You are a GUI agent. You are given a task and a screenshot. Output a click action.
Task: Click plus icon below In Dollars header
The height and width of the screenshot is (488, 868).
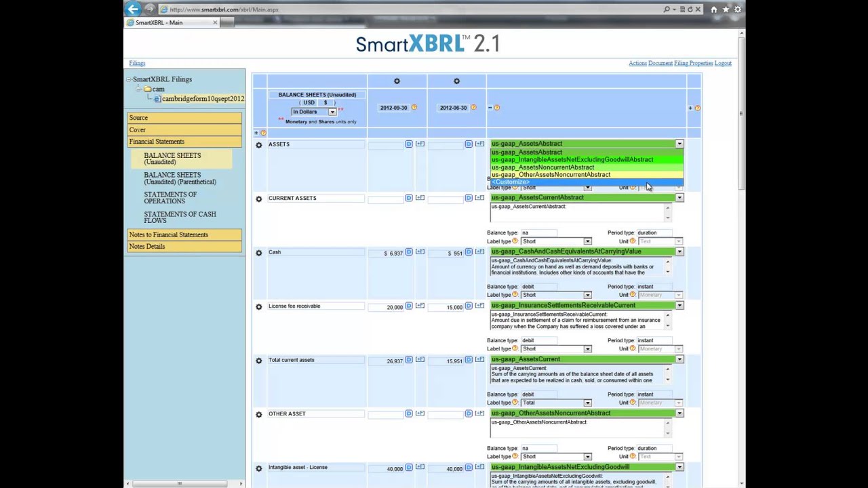[256, 133]
